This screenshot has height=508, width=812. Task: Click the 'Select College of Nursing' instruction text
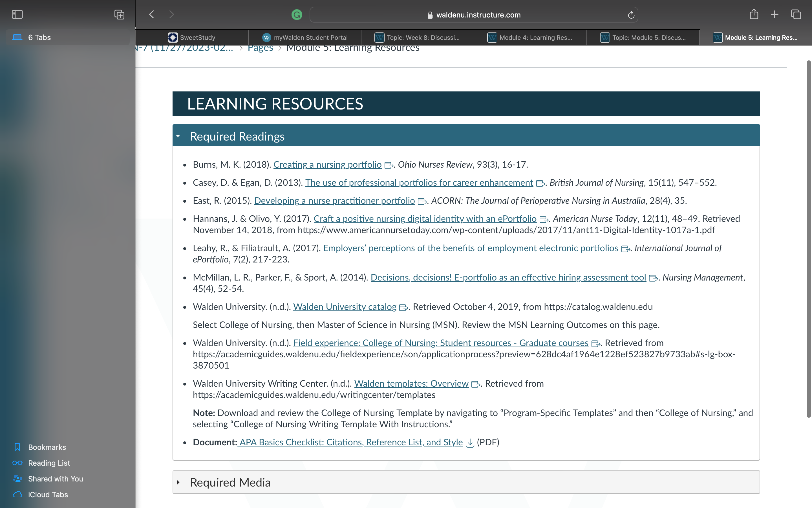(x=426, y=325)
